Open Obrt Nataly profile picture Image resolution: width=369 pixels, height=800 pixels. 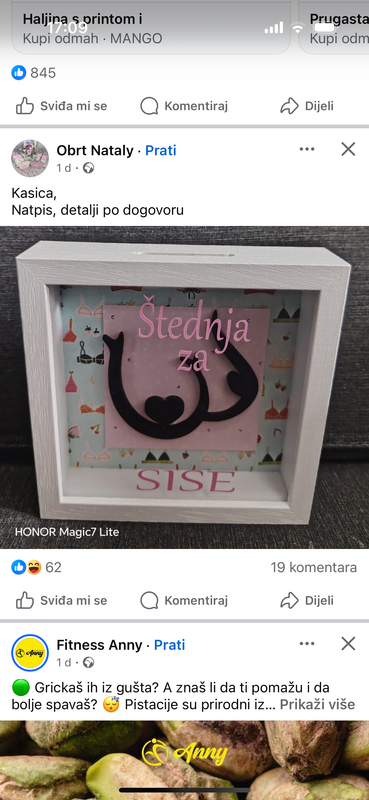click(x=30, y=158)
